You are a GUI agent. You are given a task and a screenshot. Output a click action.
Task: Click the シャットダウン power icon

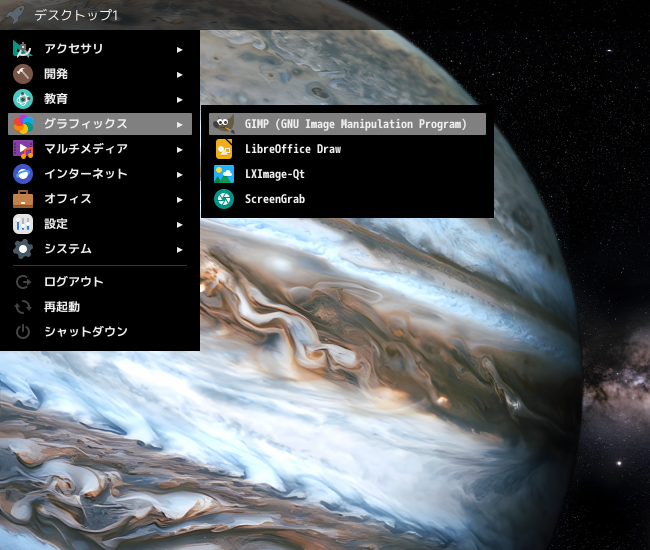point(23,332)
